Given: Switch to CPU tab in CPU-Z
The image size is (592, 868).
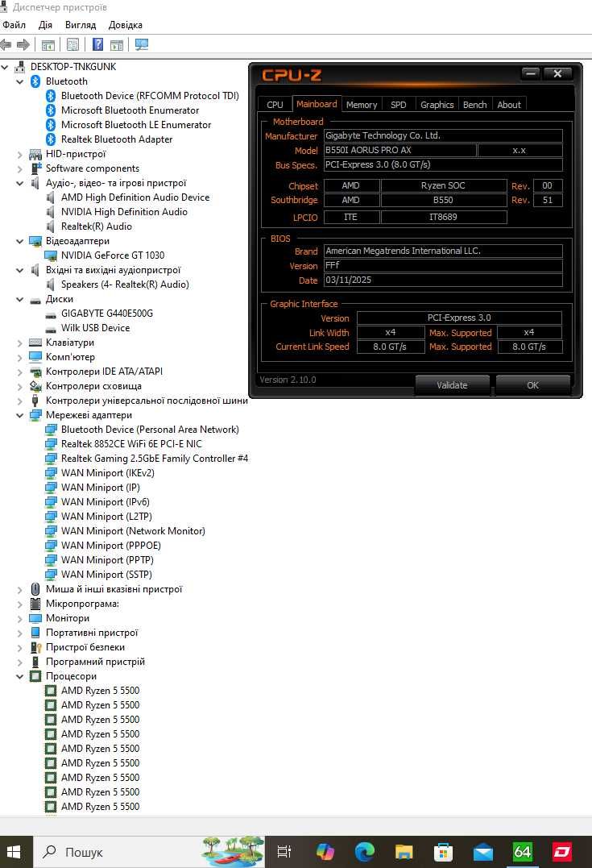Looking at the screenshot, I should pyautogui.click(x=275, y=105).
